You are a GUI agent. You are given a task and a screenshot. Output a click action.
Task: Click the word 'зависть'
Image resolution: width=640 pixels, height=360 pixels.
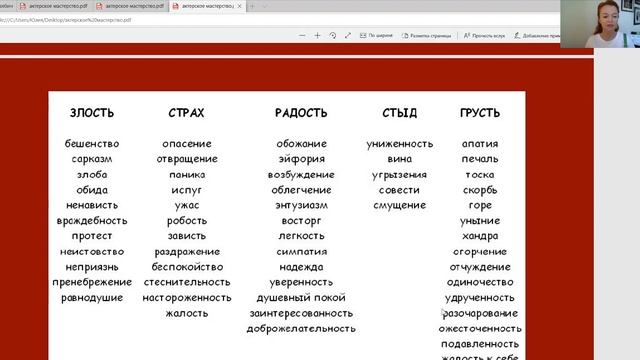187,236
